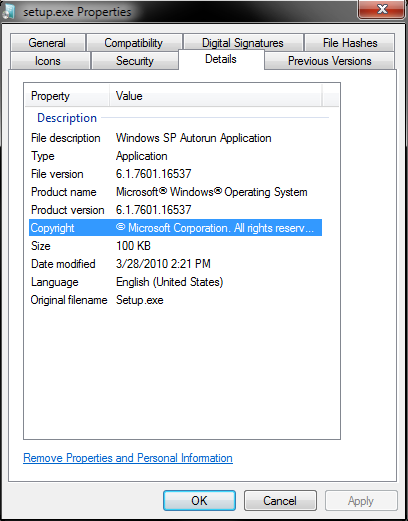This screenshot has height=521, width=408.
Task: Click the OK button
Action: click(x=199, y=500)
